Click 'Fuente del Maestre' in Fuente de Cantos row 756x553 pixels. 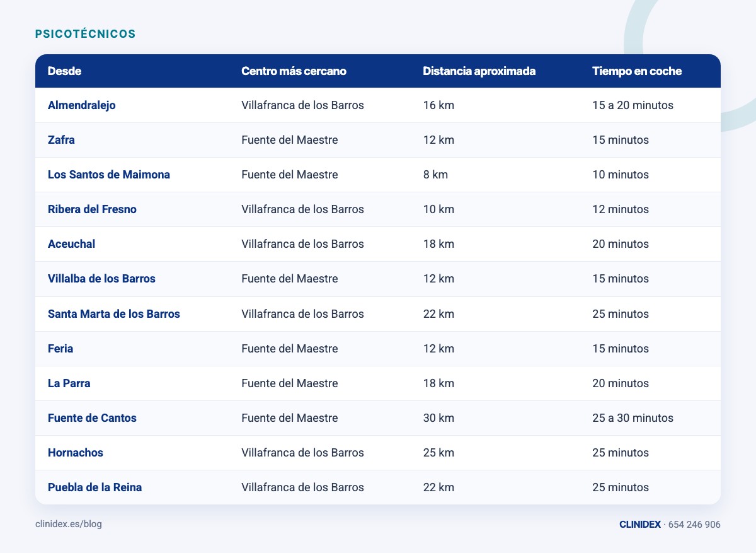point(290,418)
